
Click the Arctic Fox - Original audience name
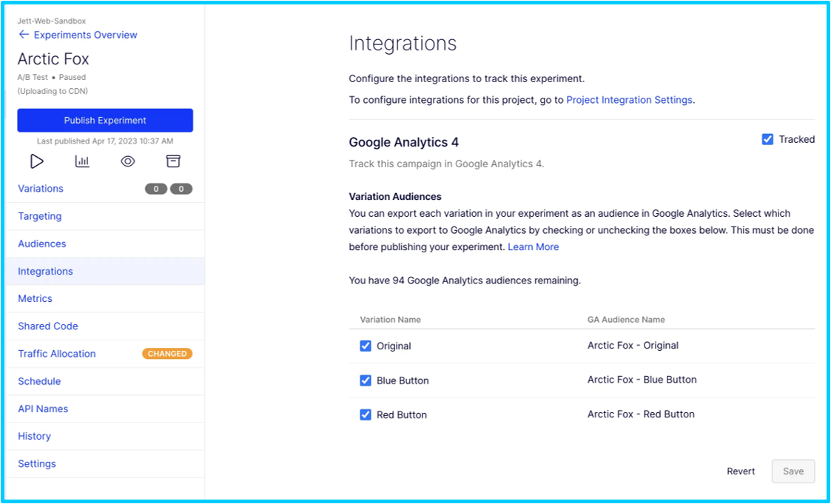pos(633,346)
